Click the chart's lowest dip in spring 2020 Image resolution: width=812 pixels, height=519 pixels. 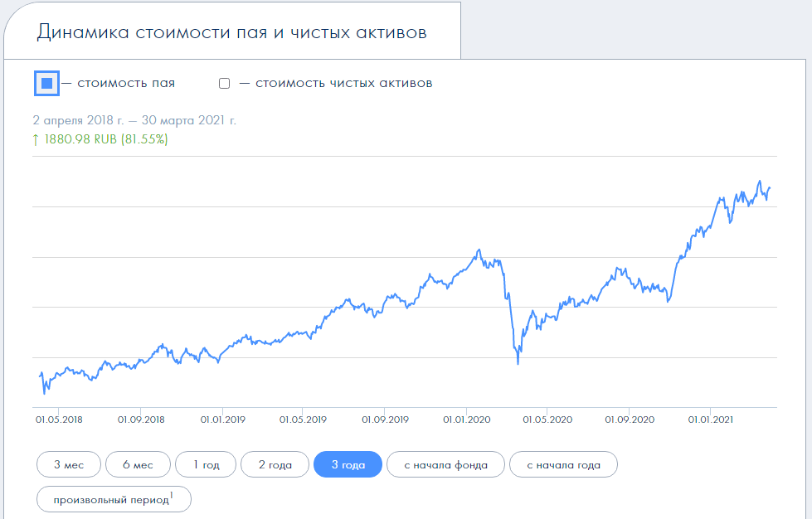518,363
